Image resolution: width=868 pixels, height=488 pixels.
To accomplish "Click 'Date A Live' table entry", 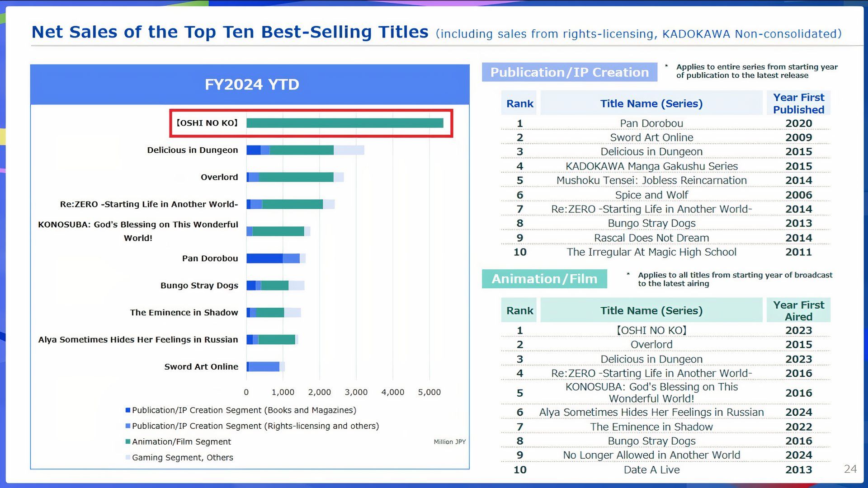I will point(651,469).
